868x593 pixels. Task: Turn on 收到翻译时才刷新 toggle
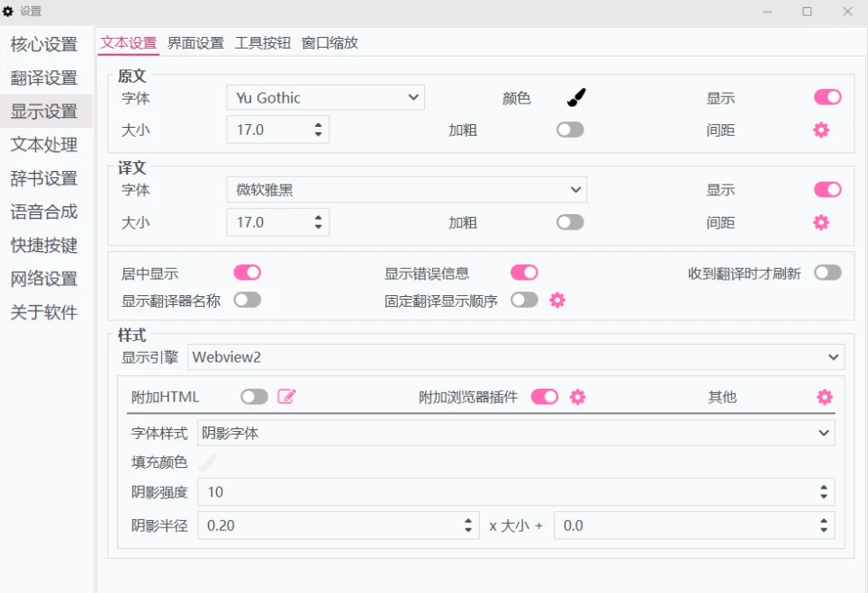(x=827, y=273)
